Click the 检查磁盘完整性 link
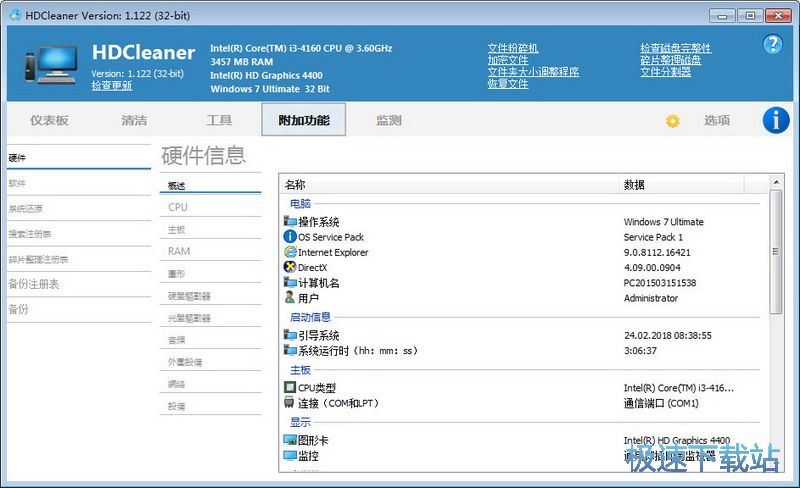This screenshot has width=800, height=488. click(x=676, y=48)
